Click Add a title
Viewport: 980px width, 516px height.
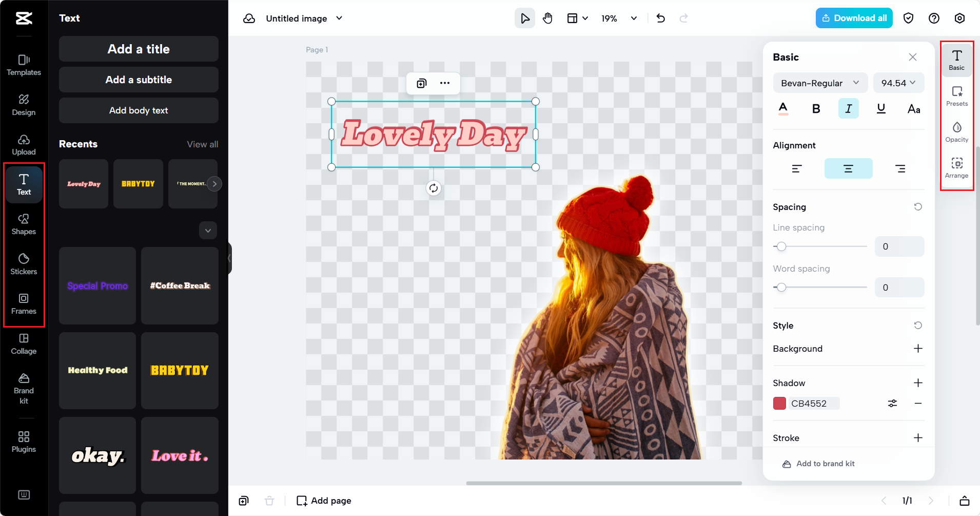(138, 49)
